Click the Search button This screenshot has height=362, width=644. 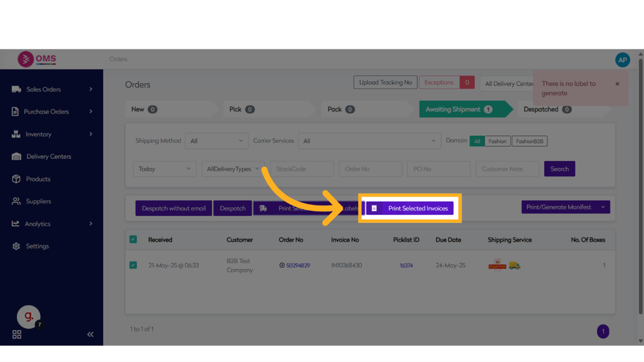tap(559, 169)
